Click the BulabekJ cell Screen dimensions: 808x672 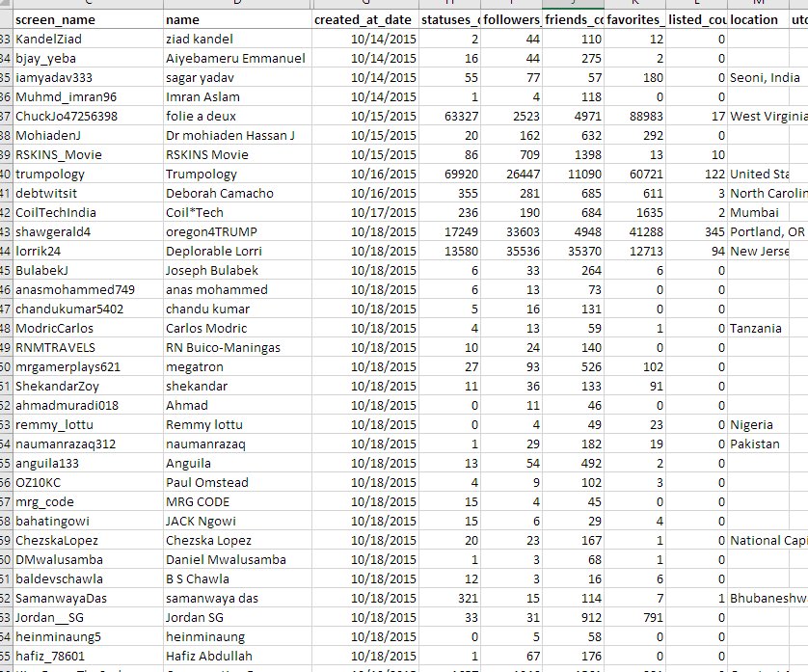coord(88,271)
